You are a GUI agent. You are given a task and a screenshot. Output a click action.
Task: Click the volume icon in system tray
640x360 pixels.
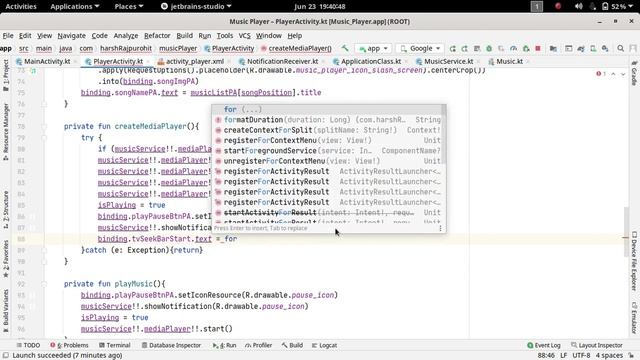tap(578, 7)
